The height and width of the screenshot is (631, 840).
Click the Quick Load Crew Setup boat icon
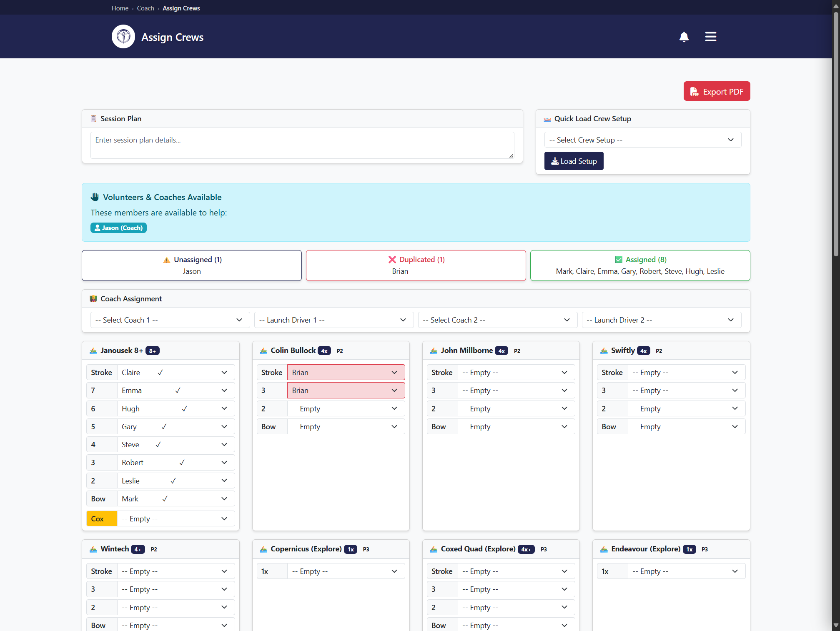(547, 119)
